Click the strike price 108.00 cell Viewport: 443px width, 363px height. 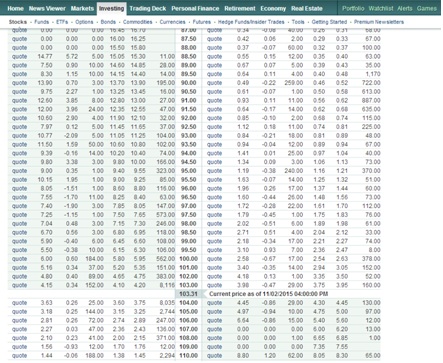coord(189,338)
